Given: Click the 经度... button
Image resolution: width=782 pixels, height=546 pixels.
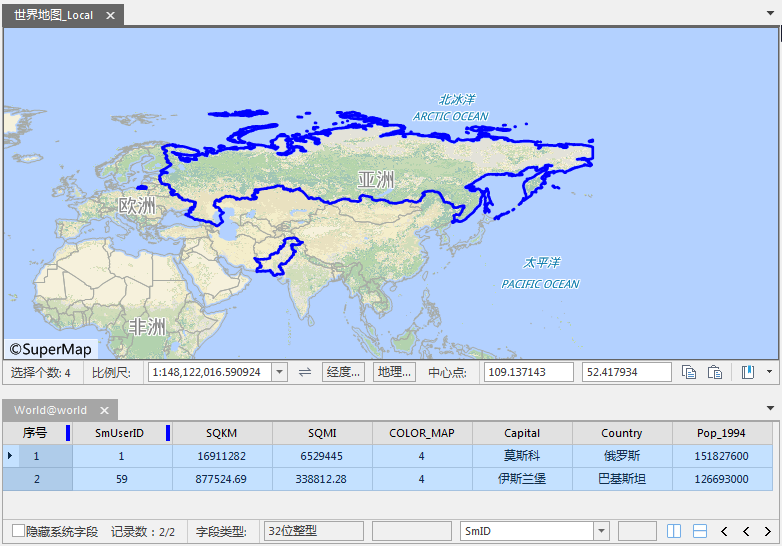Looking at the screenshot, I should click(x=342, y=372).
